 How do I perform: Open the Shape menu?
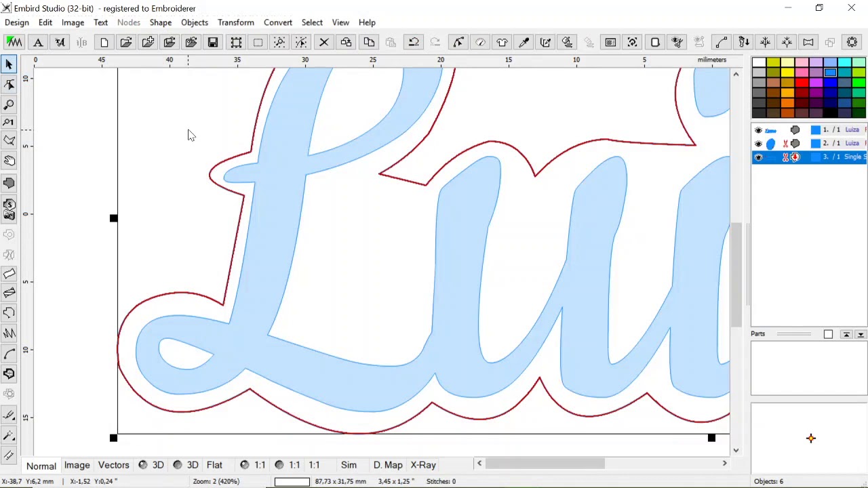point(161,22)
